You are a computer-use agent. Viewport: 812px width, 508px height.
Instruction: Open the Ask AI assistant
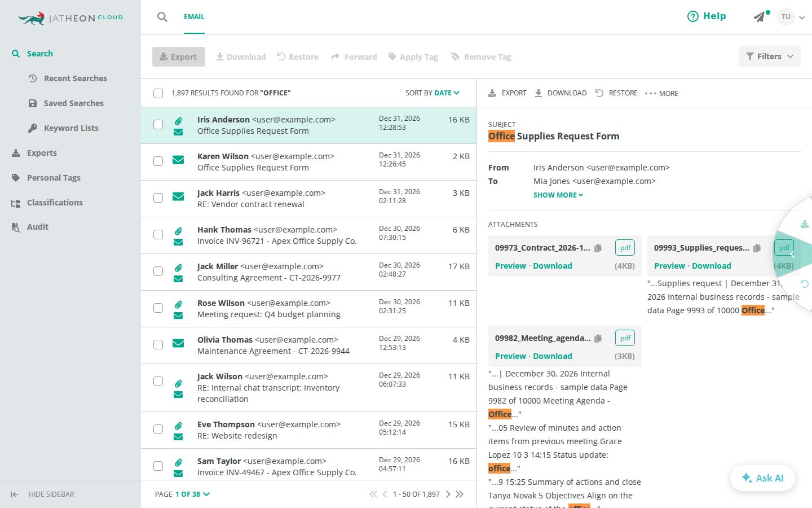click(x=762, y=478)
